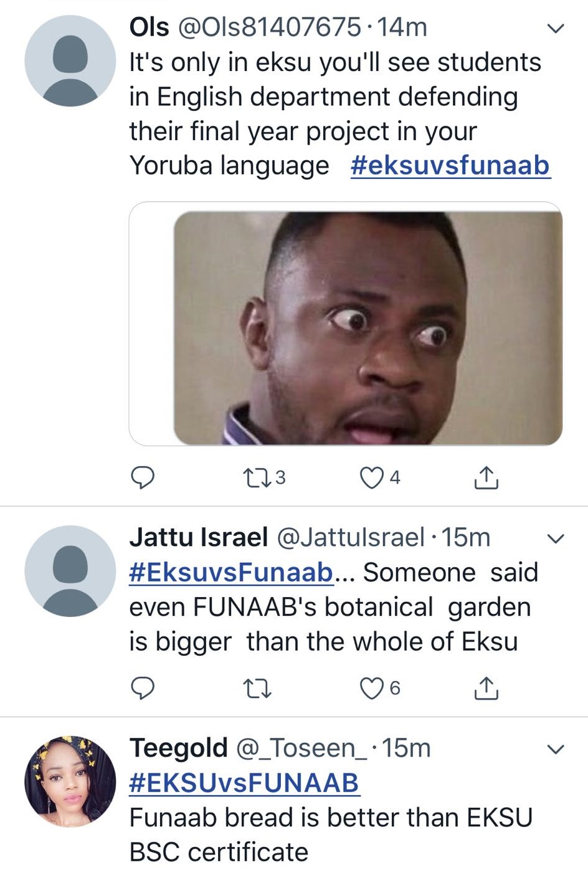Like Jattu Israel's botanical garden tweet
The height and width of the screenshot is (875, 588).
pyautogui.click(x=372, y=688)
